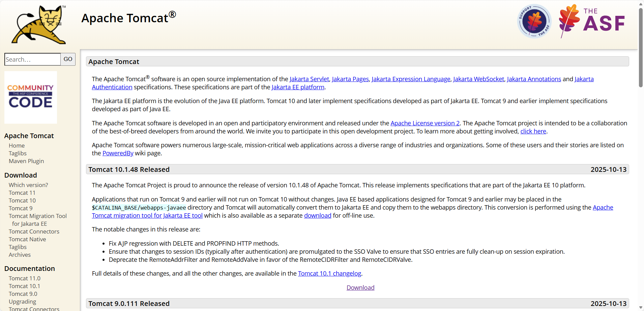Click the page vertical scrollbar thumb

[x=641, y=47]
